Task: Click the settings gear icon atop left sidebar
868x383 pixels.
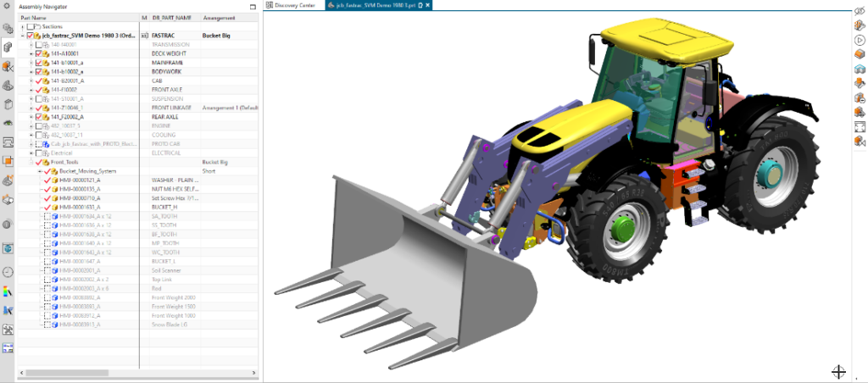Action: tap(8, 28)
